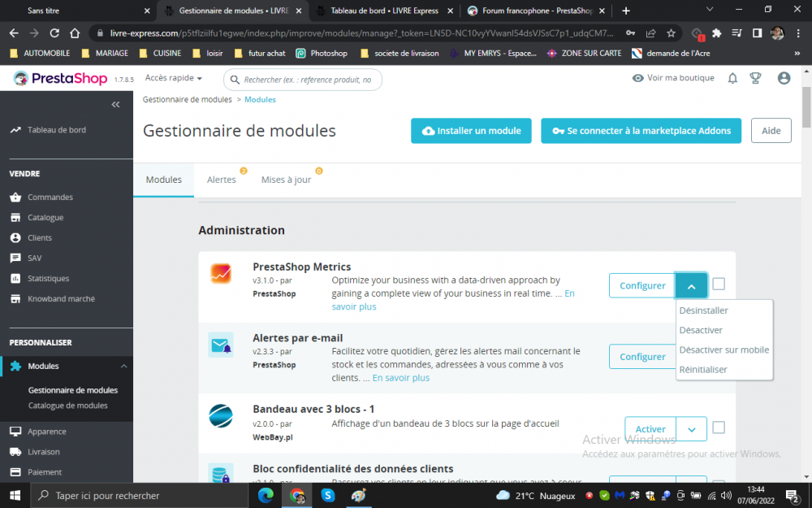Select Désinstaller from the open menu

[x=703, y=310]
